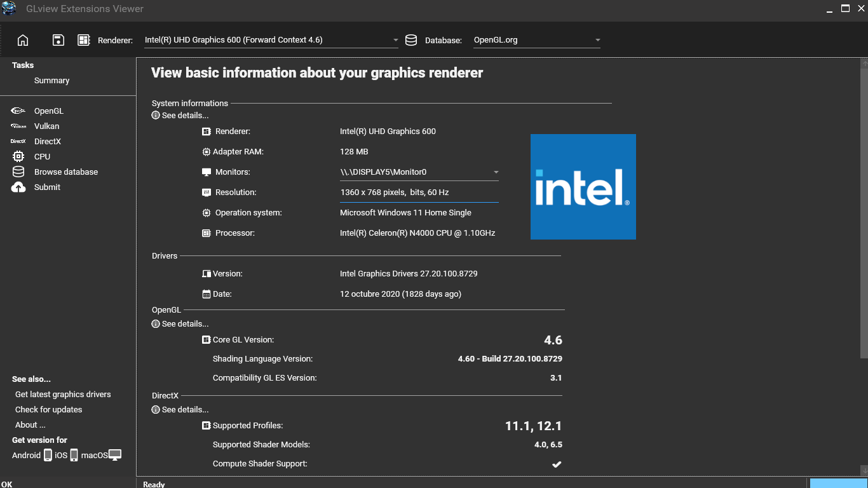The width and height of the screenshot is (868, 488).
Task: Click the '12 octubre 2020 (1828 days ago)' date
Action: (400, 294)
